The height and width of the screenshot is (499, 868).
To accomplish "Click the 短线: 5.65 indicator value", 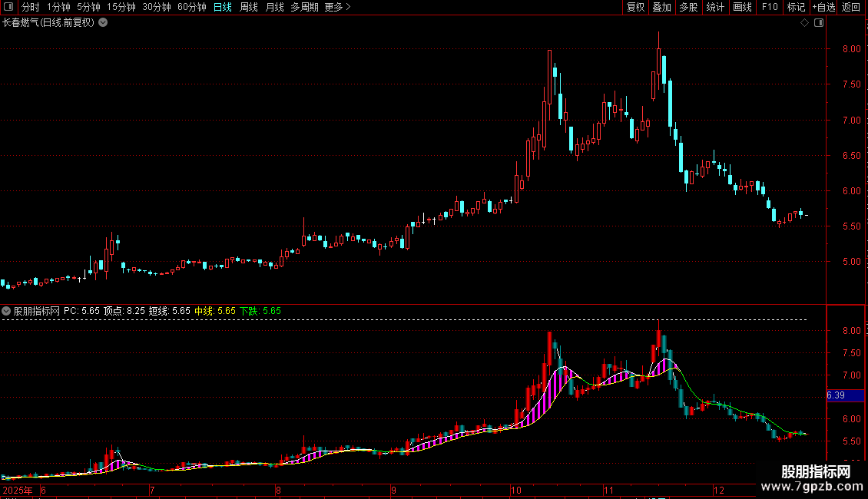I will pyautogui.click(x=170, y=311).
